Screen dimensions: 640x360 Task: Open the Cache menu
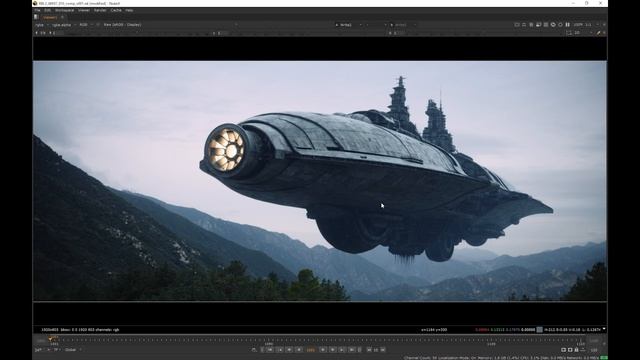[x=116, y=10]
